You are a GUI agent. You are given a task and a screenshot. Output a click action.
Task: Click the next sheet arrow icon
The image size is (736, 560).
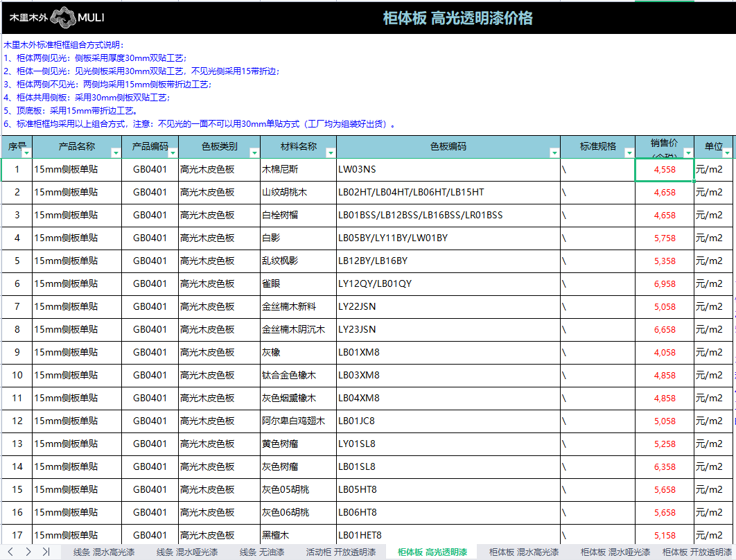(28, 552)
